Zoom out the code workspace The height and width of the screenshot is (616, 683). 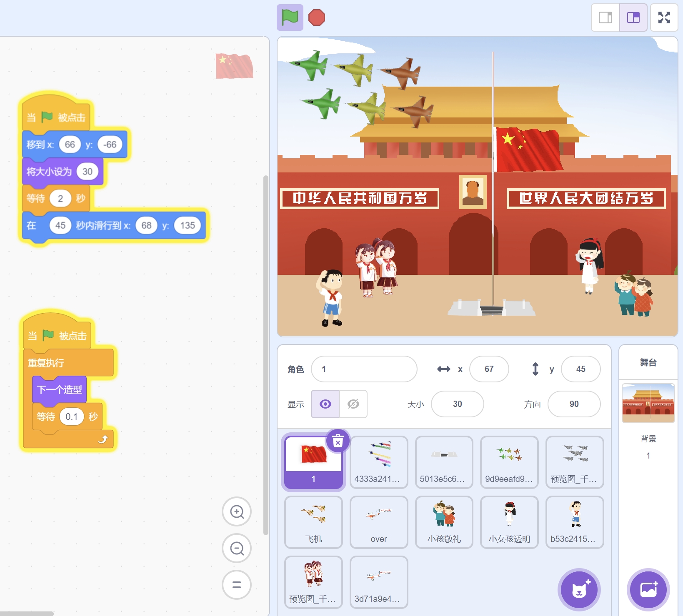[x=237, y=548]
